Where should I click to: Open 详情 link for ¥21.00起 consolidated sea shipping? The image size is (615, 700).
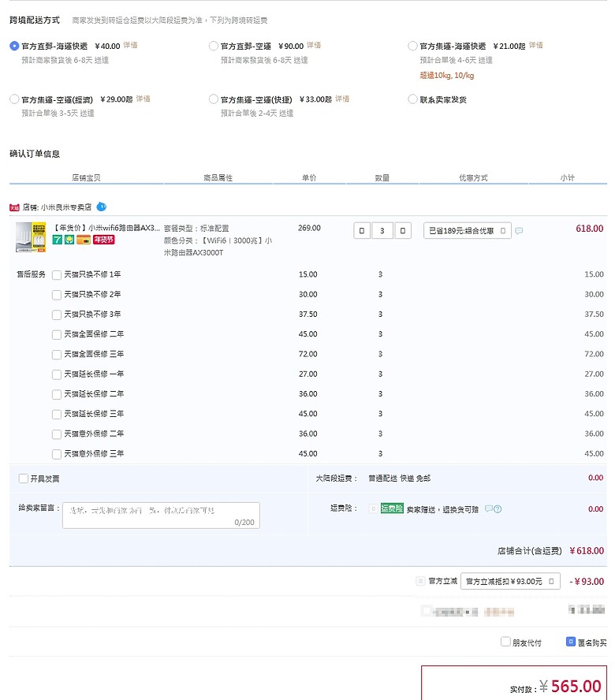click(536, 45)
